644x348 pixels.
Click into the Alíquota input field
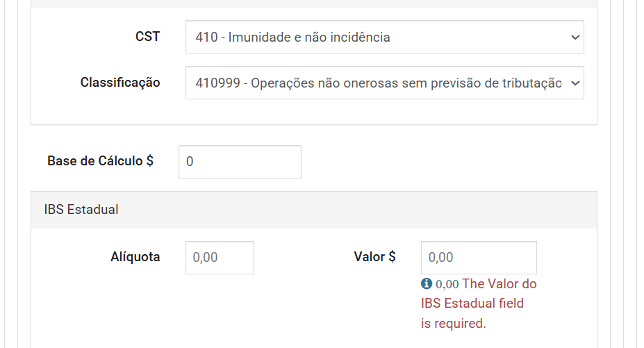(x=220, y=258)
